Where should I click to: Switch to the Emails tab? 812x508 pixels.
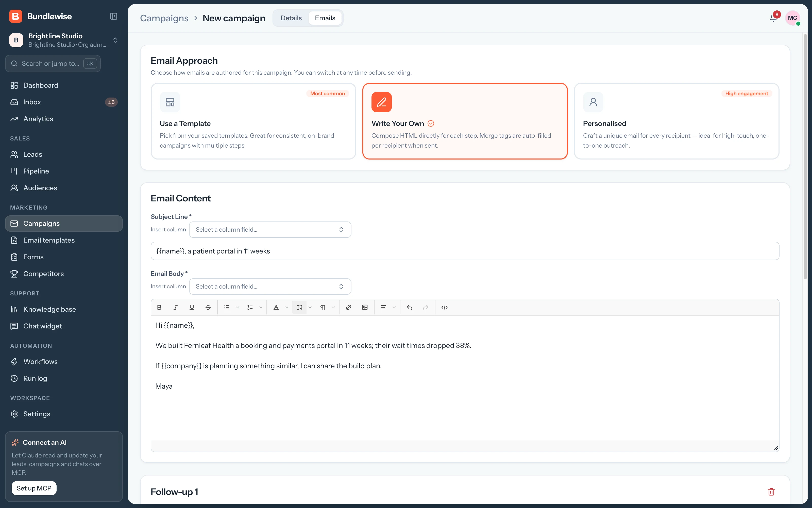tap(325, 18)
